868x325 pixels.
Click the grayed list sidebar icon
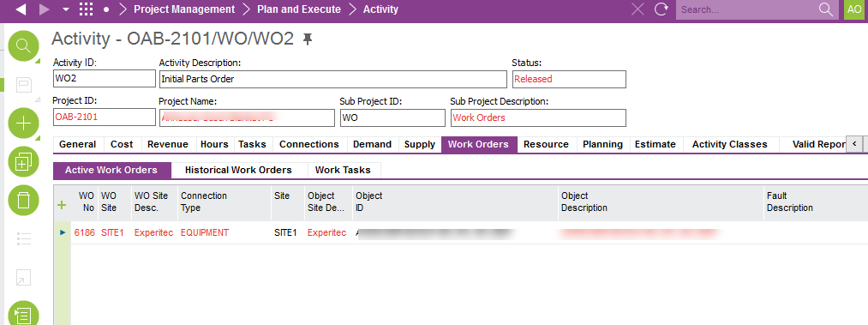pos(24,239)
